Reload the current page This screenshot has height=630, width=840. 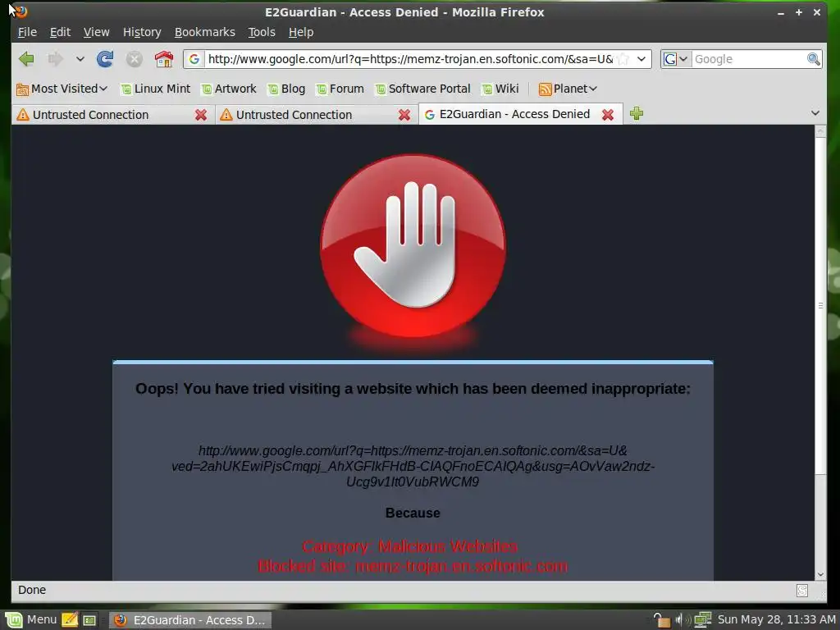point(105,59)
